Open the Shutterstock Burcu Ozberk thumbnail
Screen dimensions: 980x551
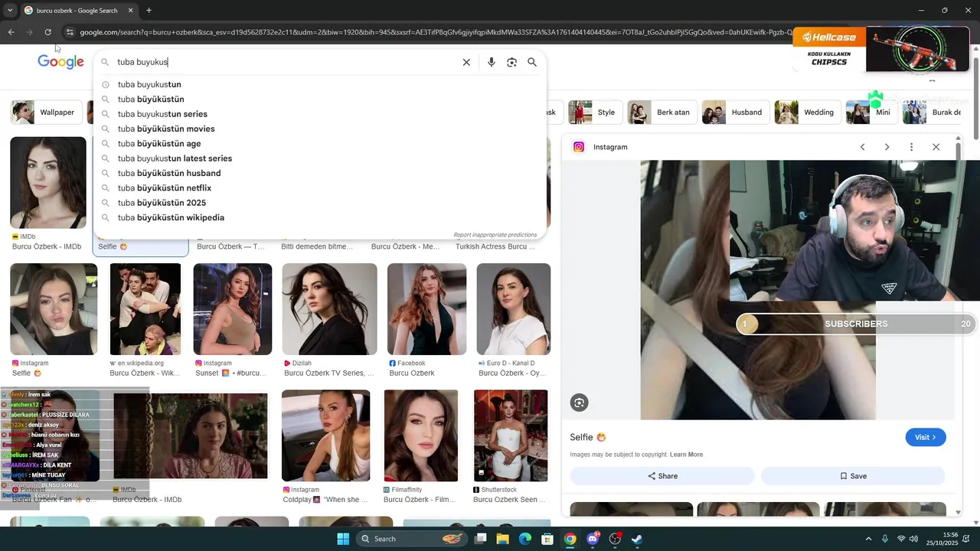(x=511, y=435)
